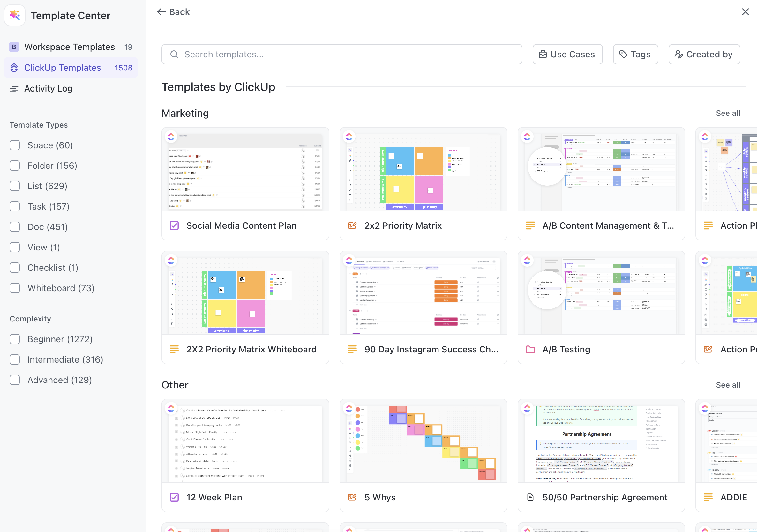Enable the Whiteboard template type filter

(14, 288)
